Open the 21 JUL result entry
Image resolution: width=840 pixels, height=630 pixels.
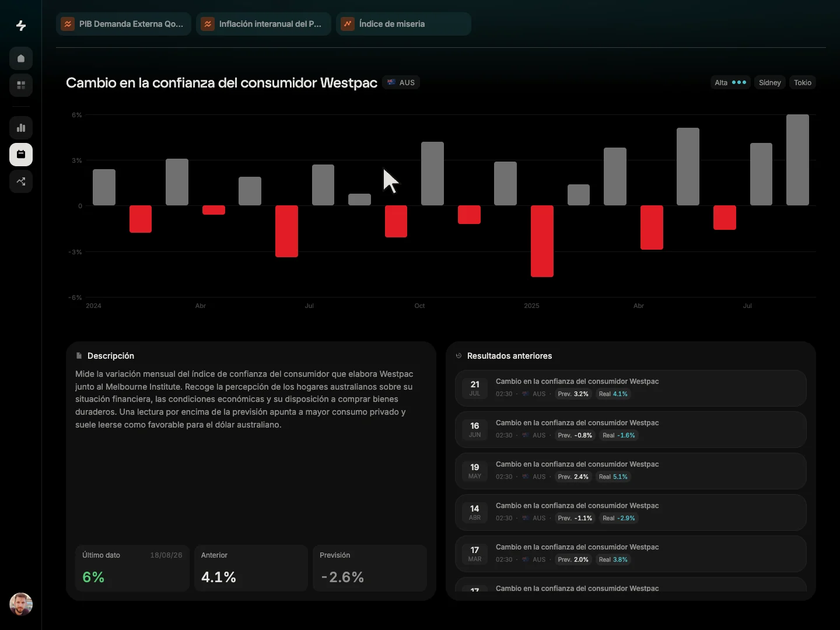(631, 388)
